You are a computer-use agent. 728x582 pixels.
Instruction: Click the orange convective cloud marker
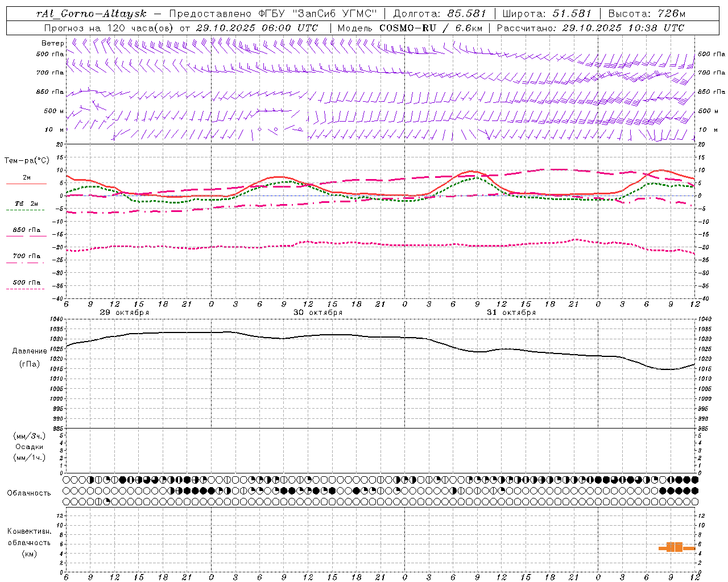[x=677, y=547]
